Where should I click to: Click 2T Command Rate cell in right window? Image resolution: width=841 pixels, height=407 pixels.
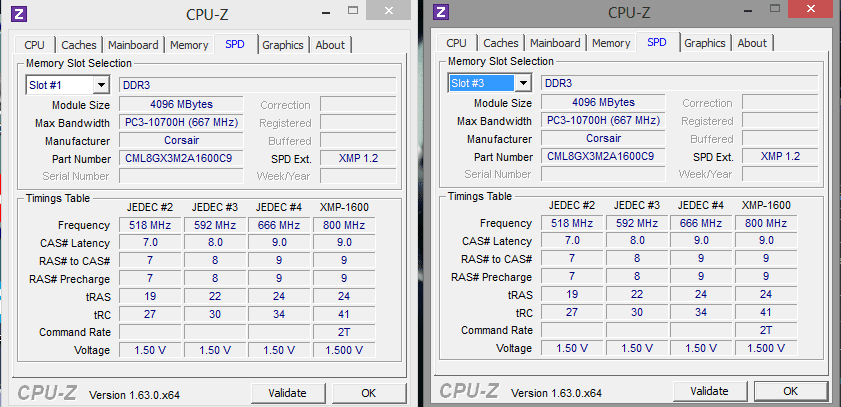766,330
